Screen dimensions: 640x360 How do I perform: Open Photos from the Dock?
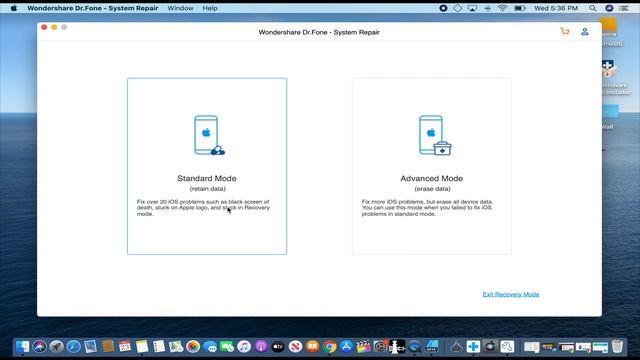coord(193,347)
